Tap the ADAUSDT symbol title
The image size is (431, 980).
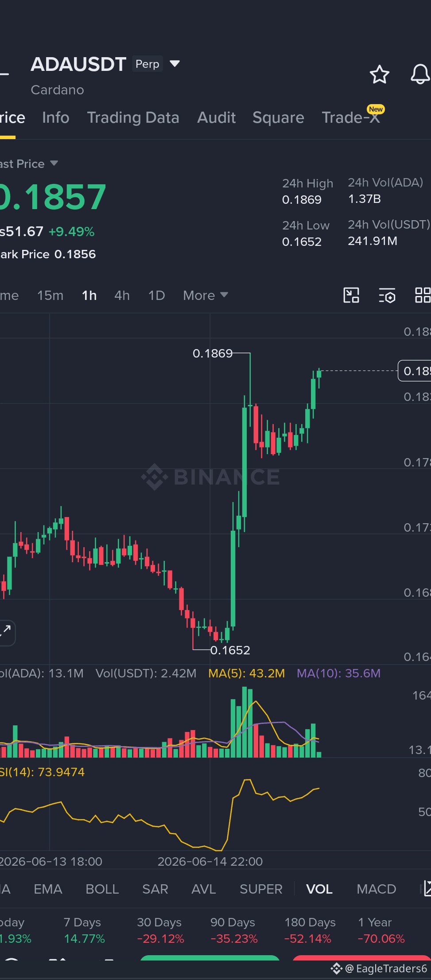coord(78,64)
